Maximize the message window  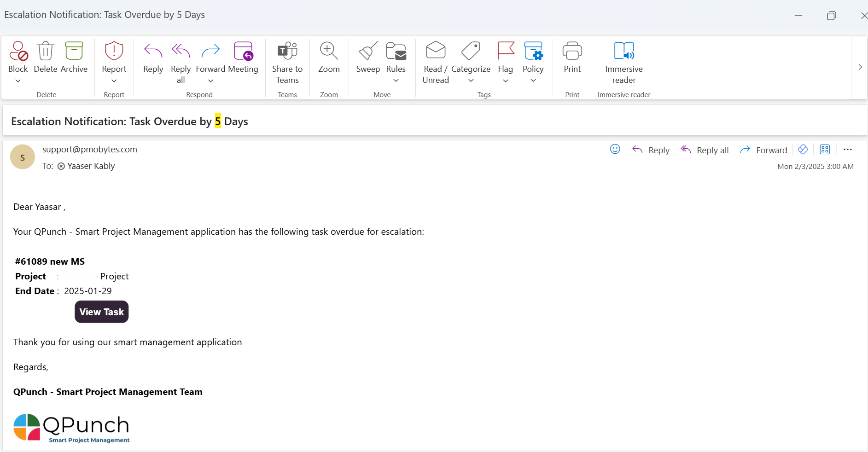pos(831,16)
